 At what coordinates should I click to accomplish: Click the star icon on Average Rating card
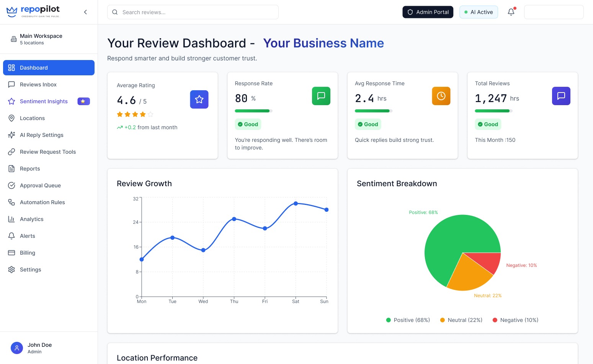[199, 99]
